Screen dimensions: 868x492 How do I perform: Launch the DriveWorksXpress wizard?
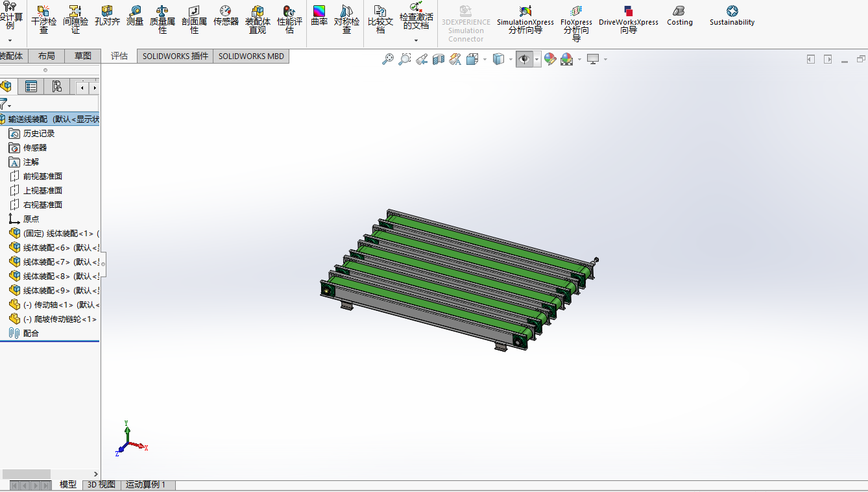tap(628, 19)
